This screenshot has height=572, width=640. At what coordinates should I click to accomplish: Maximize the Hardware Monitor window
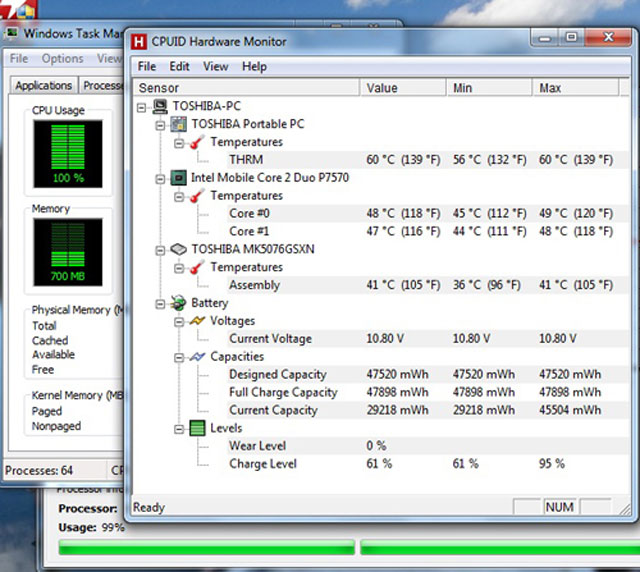(x=571, y=38)
